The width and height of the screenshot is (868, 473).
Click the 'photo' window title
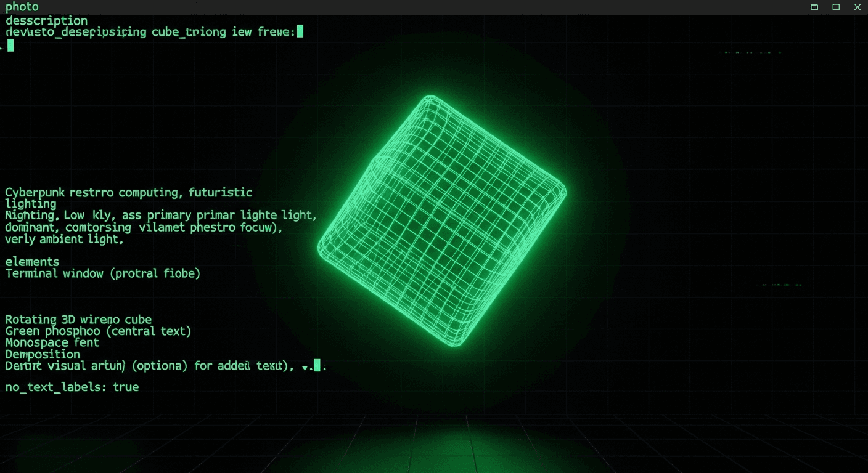coord(22,7)
